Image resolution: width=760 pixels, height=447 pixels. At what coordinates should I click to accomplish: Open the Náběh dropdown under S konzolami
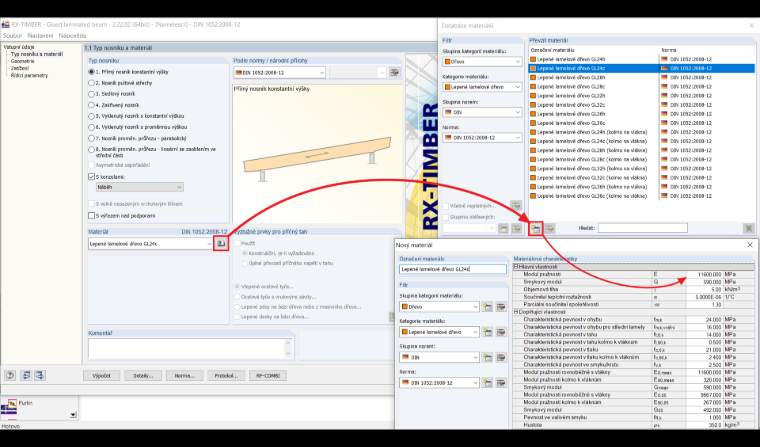coord(140,187)
